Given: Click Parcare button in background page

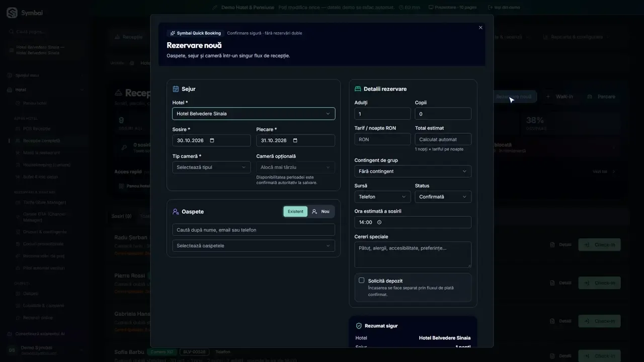Looking at the screenshot, I should 601,97.
